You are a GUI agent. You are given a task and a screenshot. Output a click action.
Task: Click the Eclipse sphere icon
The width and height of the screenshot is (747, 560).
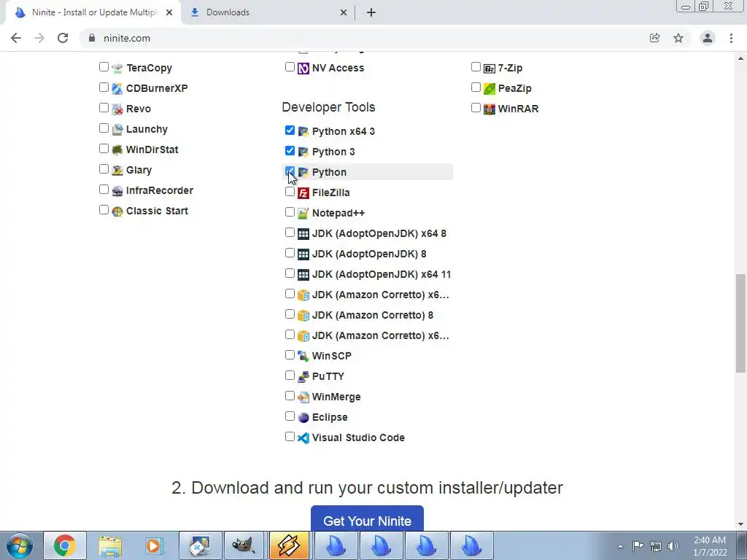pyautogui.click(x=303, y=418)
